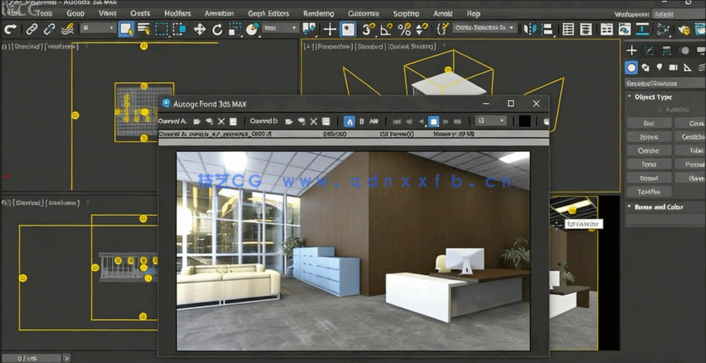Click the Sphere primitive button
This screenshot has width=706, height=363.
coord(649,136)
